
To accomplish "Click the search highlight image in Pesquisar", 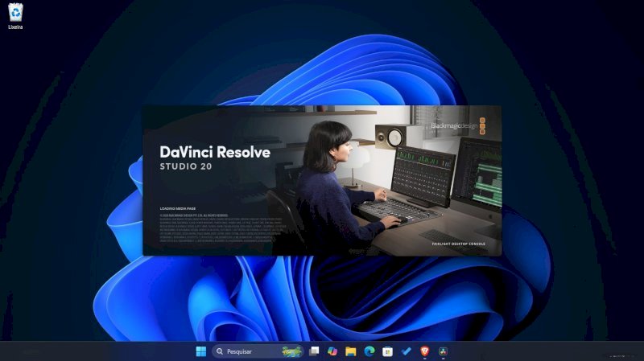I will [x=291, y=351].
